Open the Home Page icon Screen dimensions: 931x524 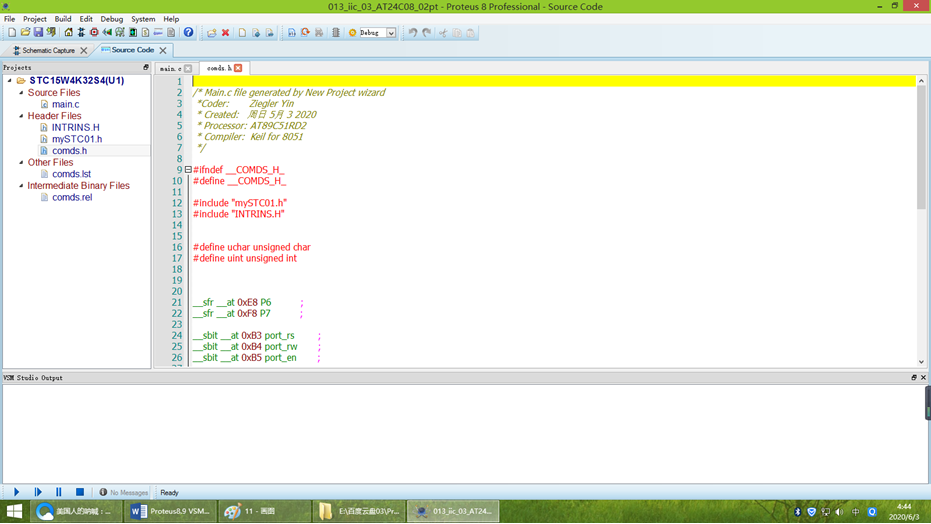point(68,33)
